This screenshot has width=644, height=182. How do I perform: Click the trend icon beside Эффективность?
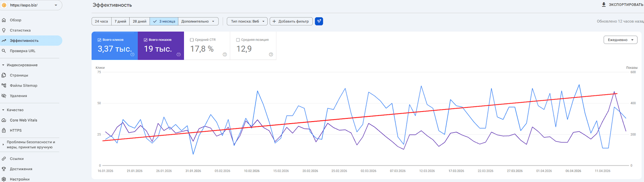(x=4, y=41)
